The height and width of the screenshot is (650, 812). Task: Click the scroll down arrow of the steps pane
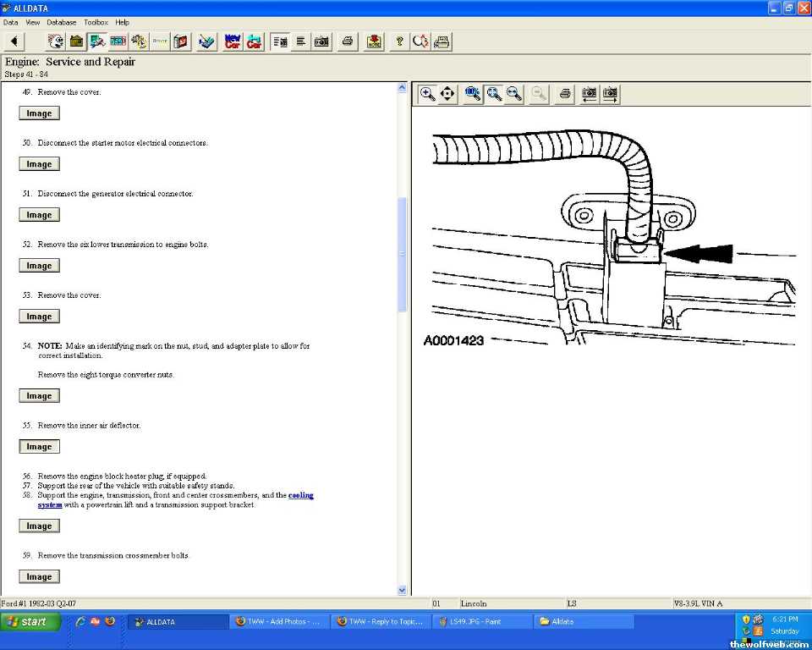tap(402, 590)
